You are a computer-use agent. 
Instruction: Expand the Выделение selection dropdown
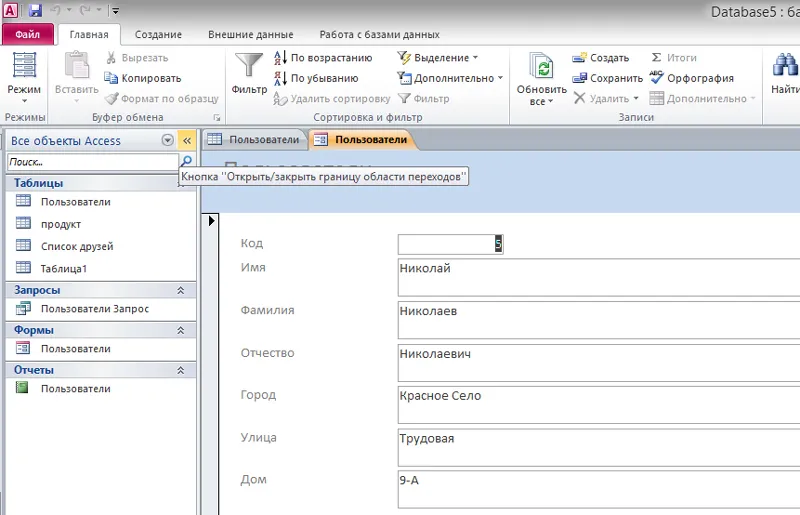tap(438, 58)
